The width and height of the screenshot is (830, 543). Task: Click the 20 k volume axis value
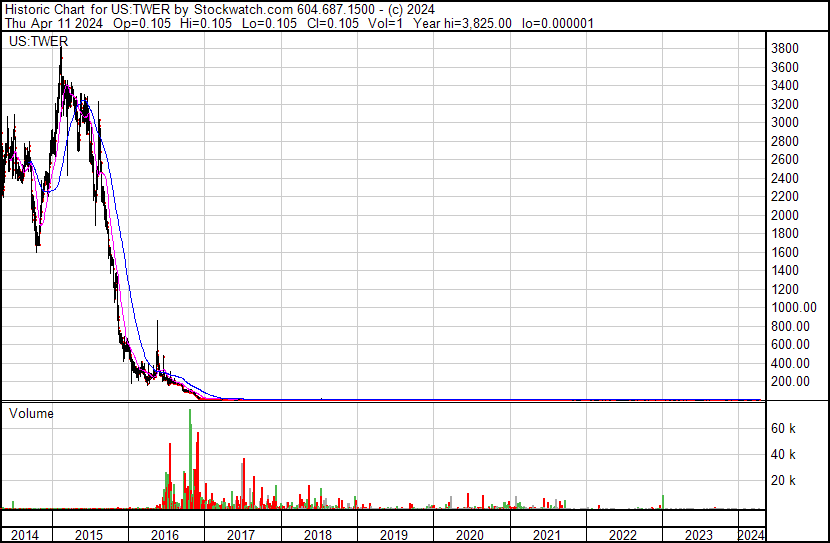point(783,481)
